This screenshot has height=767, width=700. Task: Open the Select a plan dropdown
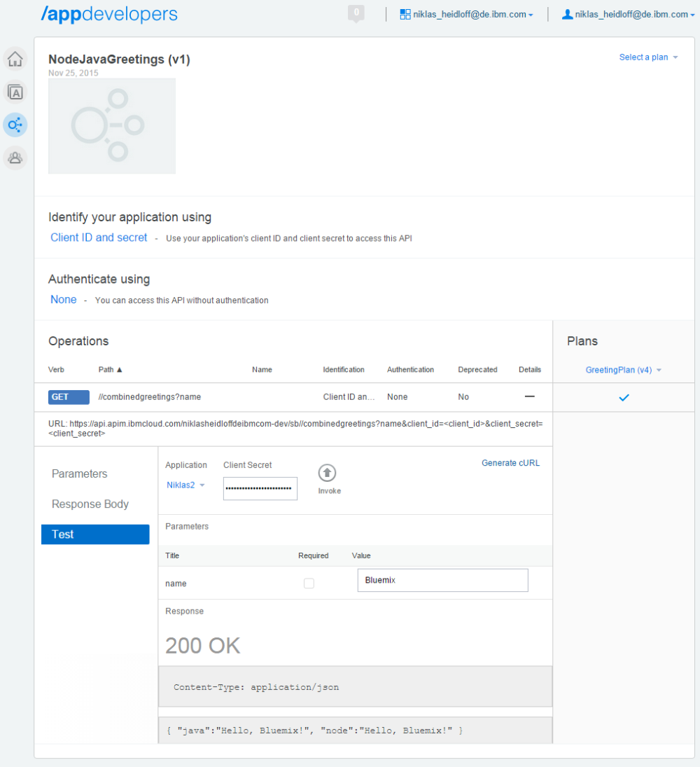tap(649, 57)
